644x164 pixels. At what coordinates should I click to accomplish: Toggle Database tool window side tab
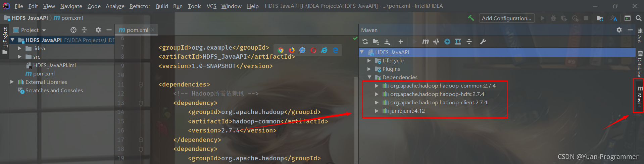(x=640, y=64)
